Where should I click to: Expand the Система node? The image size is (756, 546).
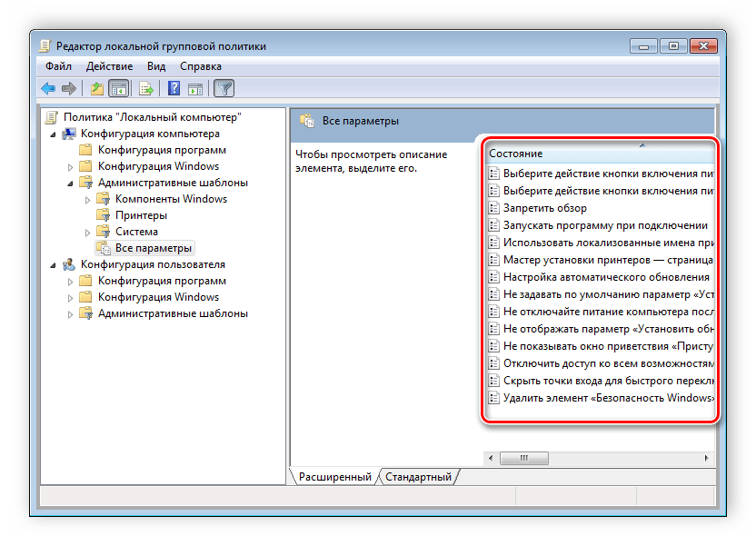click(x=87, y=233)
